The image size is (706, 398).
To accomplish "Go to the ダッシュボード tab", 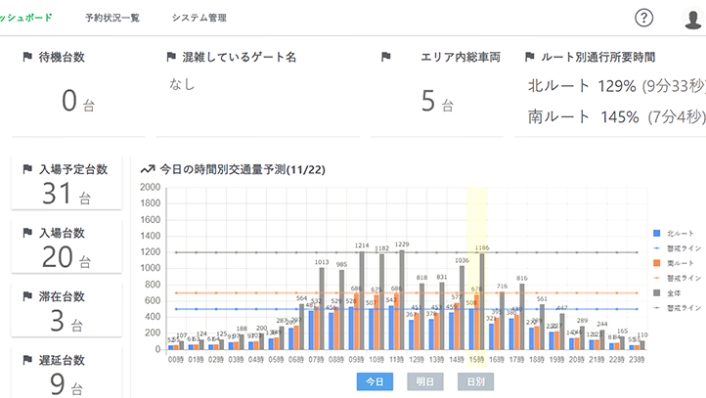I will pos(26,18).
